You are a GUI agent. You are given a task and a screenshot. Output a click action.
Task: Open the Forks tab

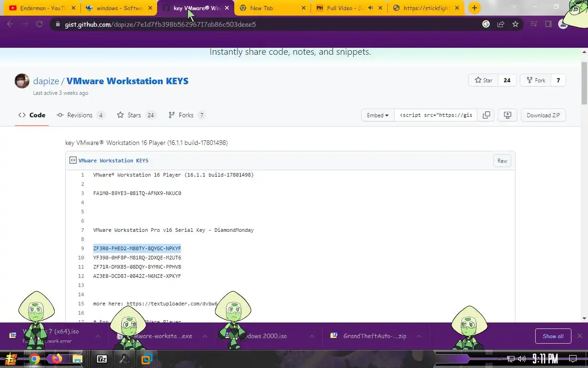coord(187,115)
